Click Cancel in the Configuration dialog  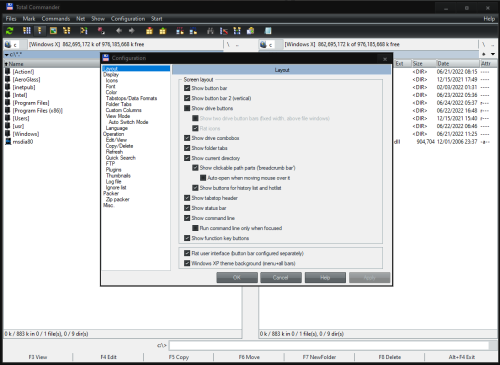click(281, 278)
